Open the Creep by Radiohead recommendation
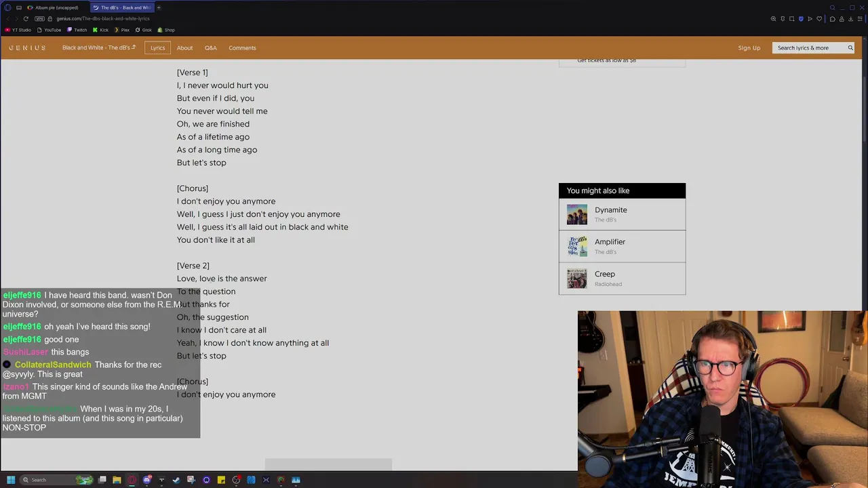Image resolution: width=868 pixels, height=488 pixels. (x=622, y=279)
